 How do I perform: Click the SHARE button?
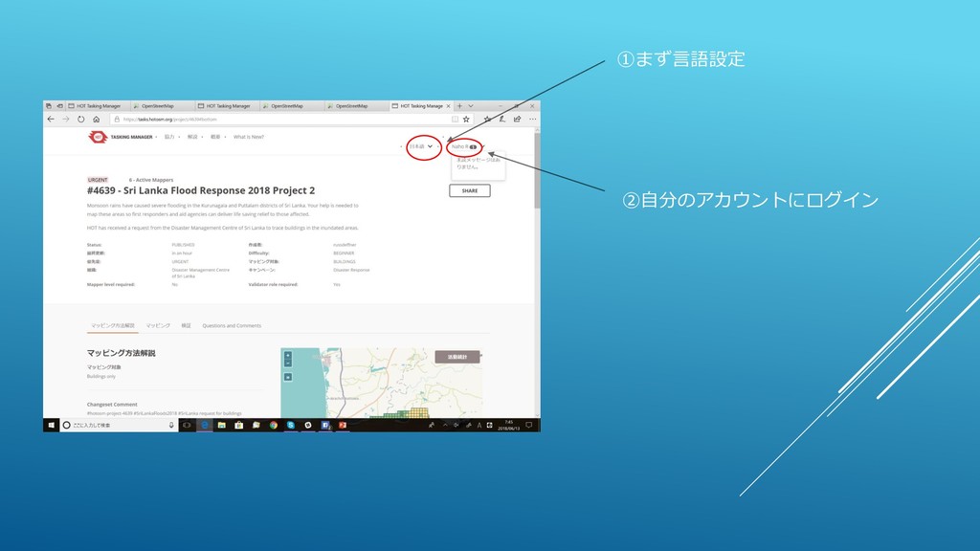tap(469, 190)
